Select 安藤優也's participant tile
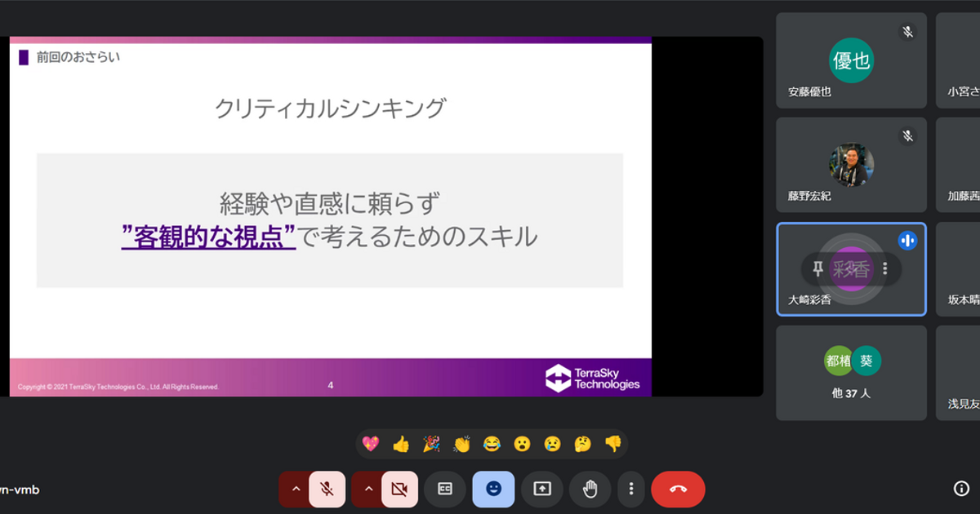 point(851,60)
